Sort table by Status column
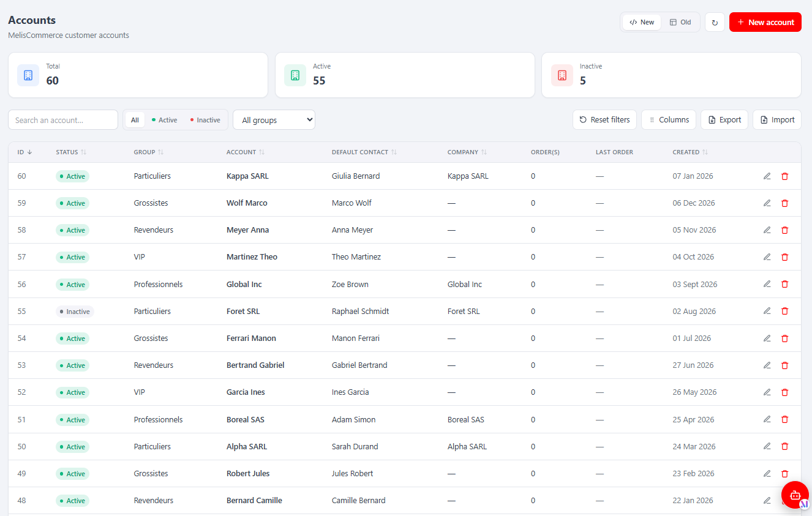The image size is (812, 516). coord(71,152)
